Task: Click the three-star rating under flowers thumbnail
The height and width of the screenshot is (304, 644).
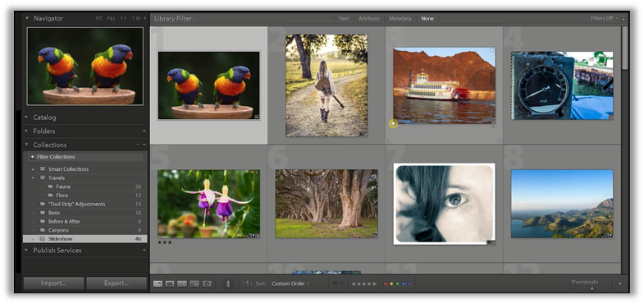Action: (165, 242)
